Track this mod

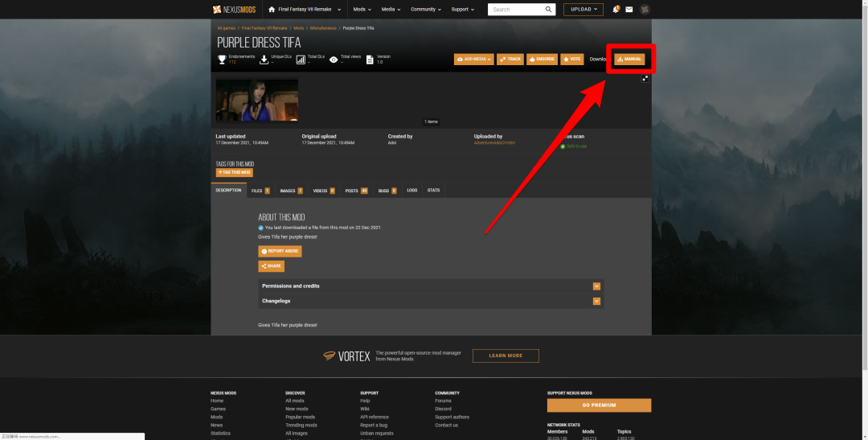[510, 60]
